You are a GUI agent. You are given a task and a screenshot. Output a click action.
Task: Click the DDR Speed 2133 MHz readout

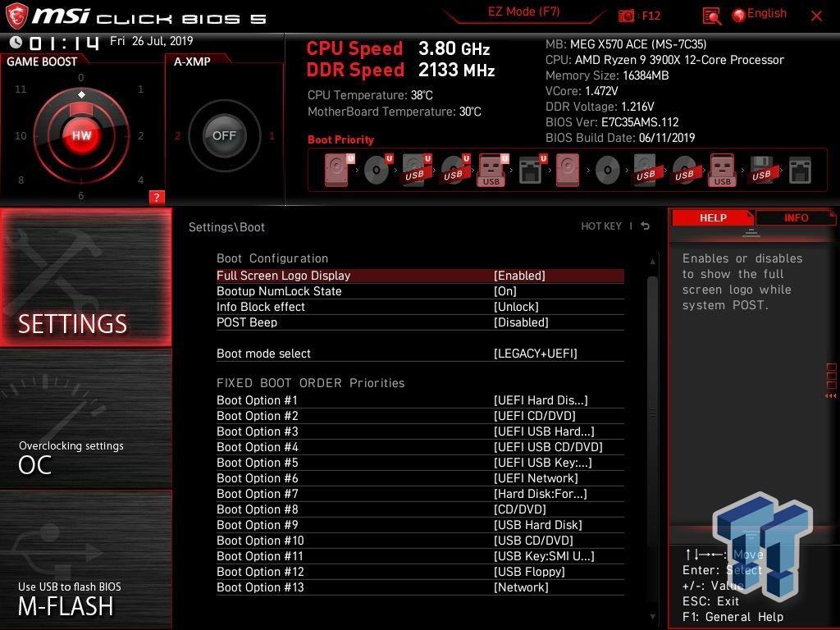tap(400, 71)
